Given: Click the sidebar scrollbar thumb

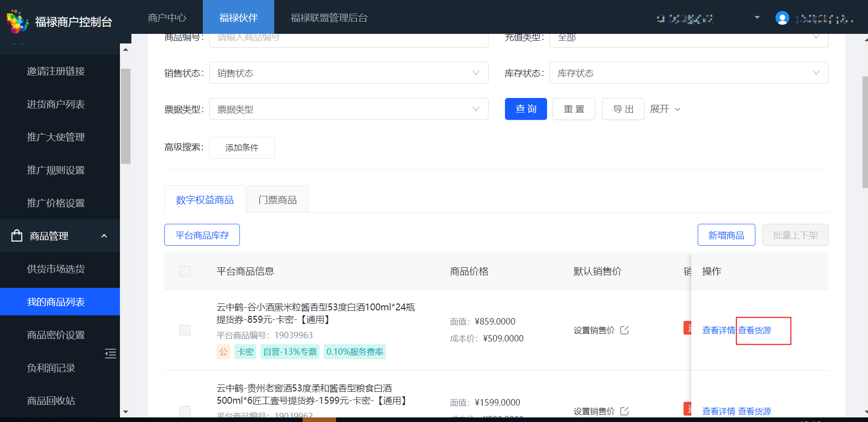Looking at the screenshot, I should click(125, 116).
